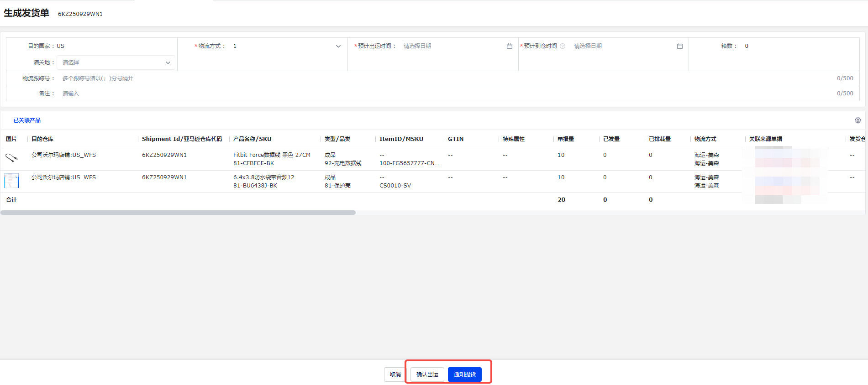Open the table column settings gear
Screen dimensions: 868x385
(x=858, y=120)
